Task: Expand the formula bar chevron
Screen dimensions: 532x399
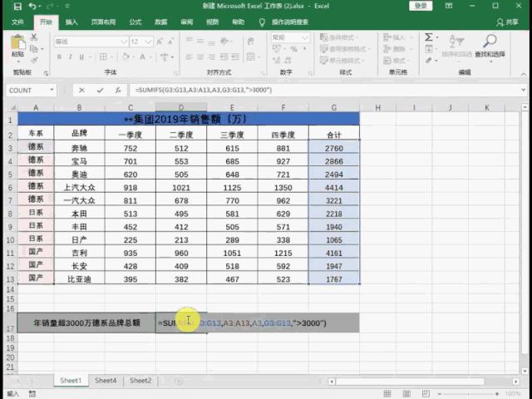Action: click(x=523, y=90)
